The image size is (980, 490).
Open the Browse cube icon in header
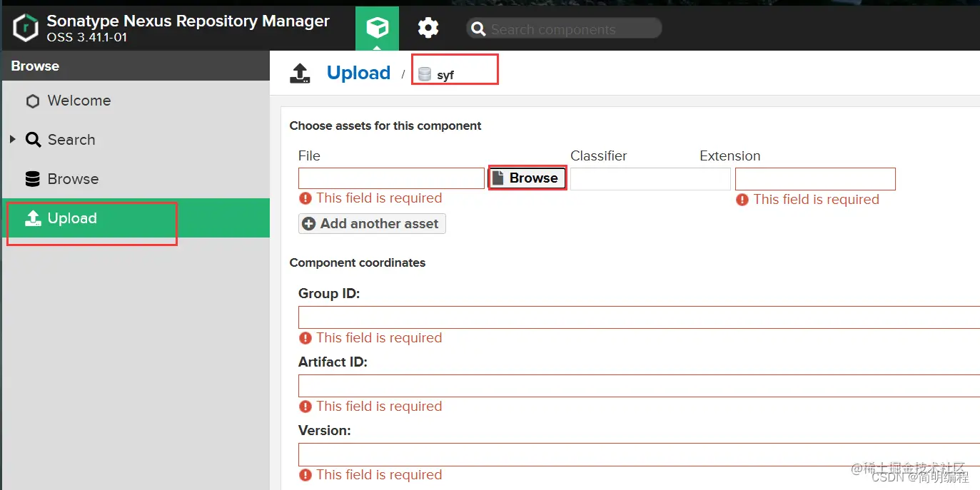coord(378,28)
